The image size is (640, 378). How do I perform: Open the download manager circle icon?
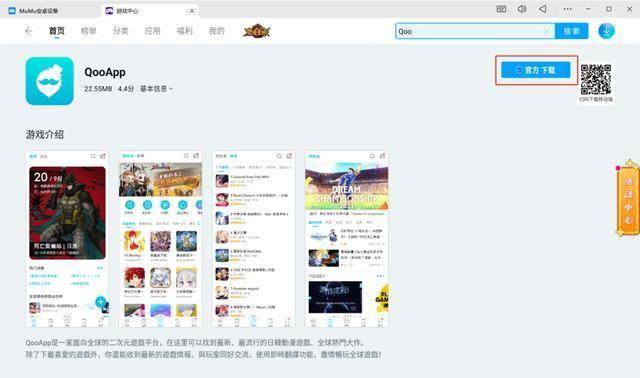(607, 31)
